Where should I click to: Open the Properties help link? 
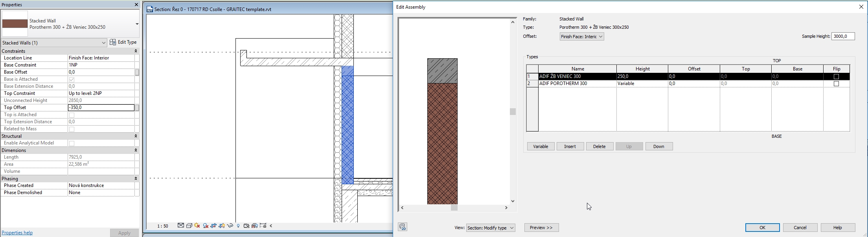pyautogui.click(x=17, y=233)
